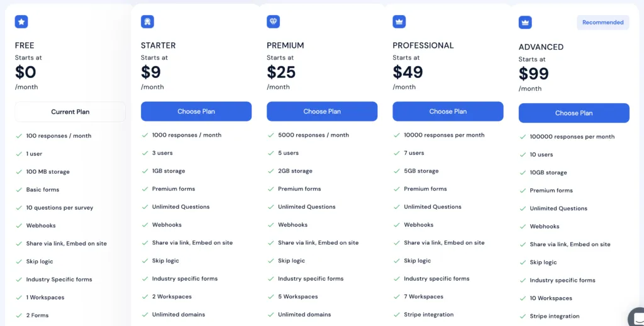Click the checkmark next to '7 Workspaces'
The height and width of the screenshot is (326, 644).
coord(397,296)
